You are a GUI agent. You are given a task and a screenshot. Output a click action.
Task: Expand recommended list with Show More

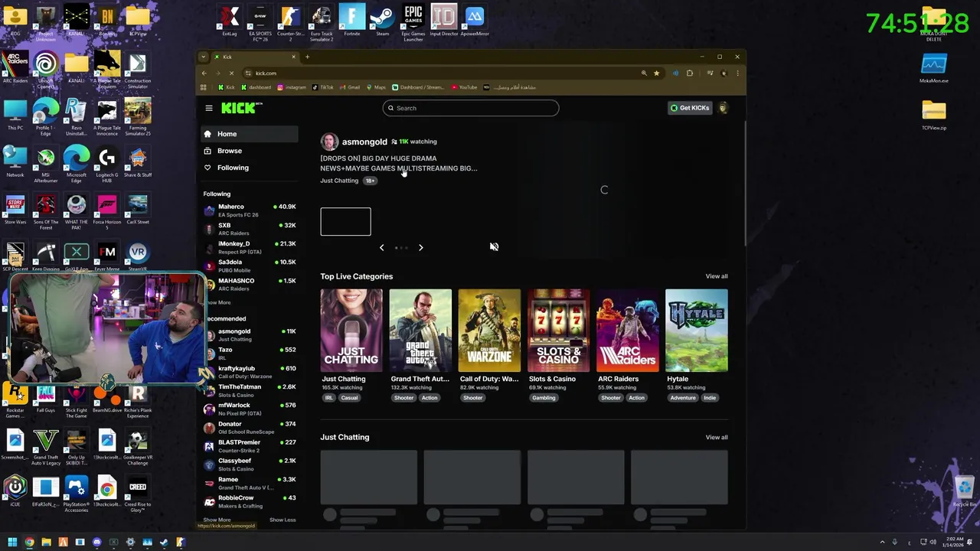click(217, 520)
